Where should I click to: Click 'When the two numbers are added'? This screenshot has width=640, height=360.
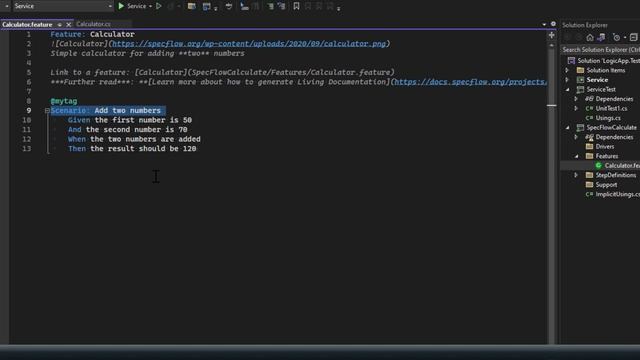(134, 139)
